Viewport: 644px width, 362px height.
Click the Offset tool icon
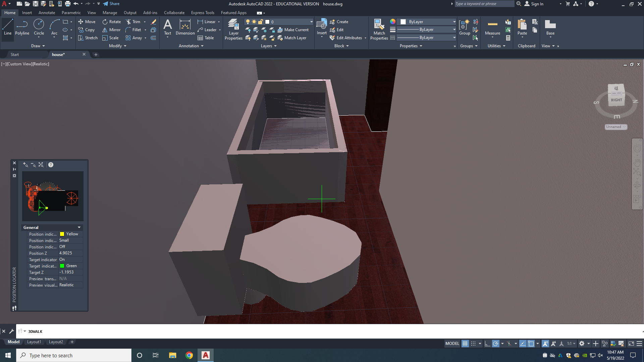(x=153, y=38)
